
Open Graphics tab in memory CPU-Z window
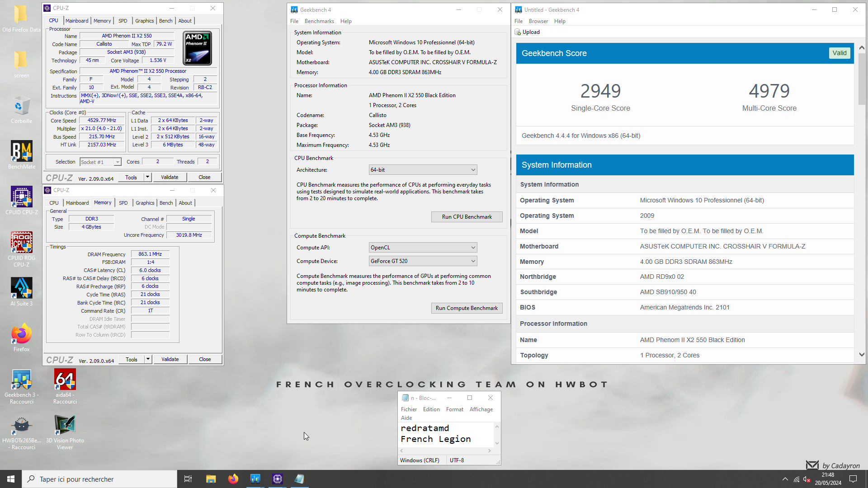[145, 203]
